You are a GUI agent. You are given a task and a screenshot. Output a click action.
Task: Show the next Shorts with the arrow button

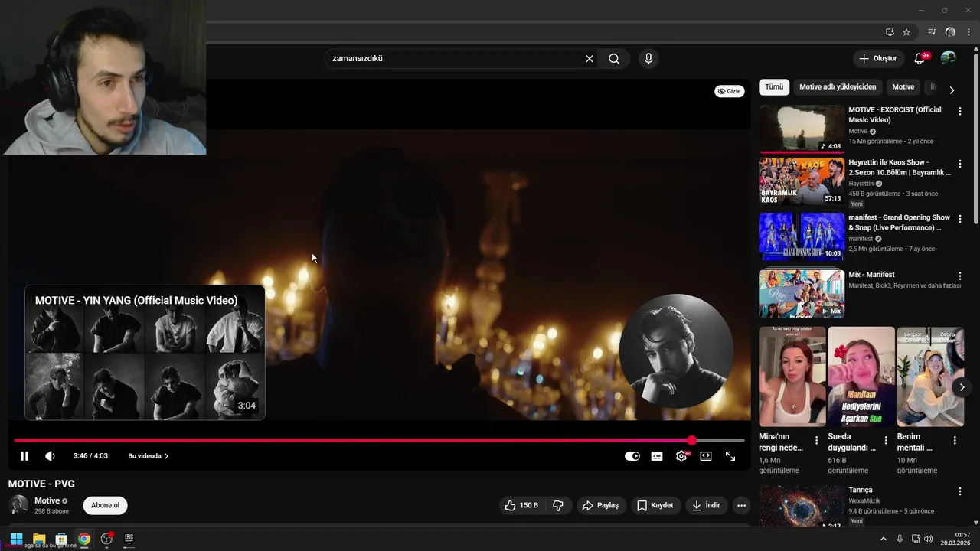(962, 387)
